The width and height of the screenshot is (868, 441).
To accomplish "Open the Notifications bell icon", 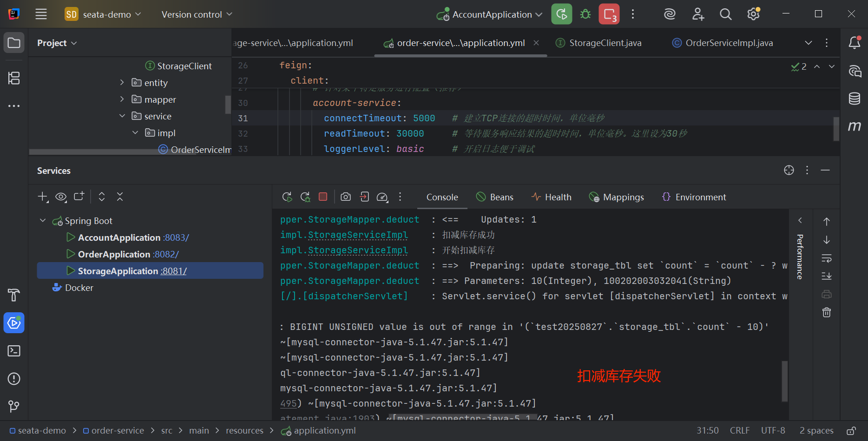I will [x=855, y=43].
